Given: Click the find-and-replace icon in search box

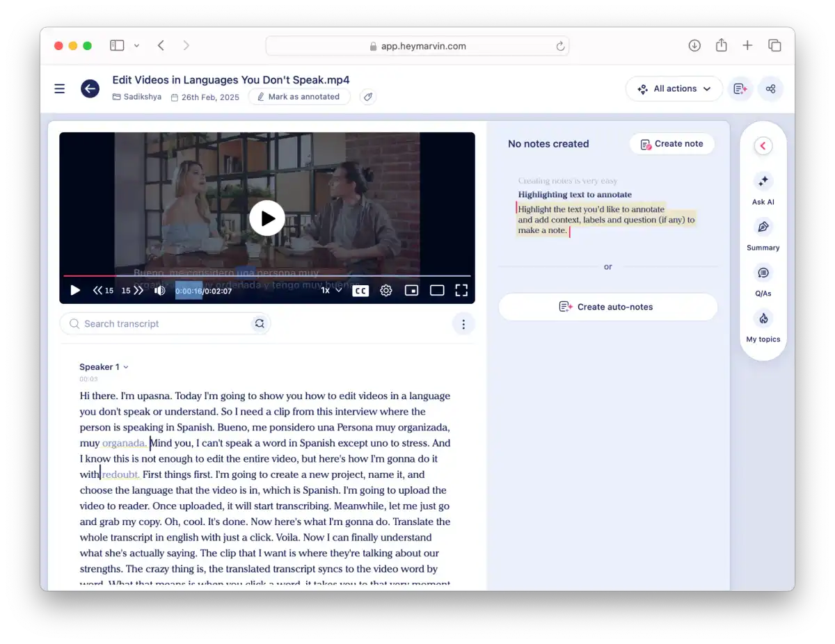Looking at the screenshot, I should coord(260,323).
